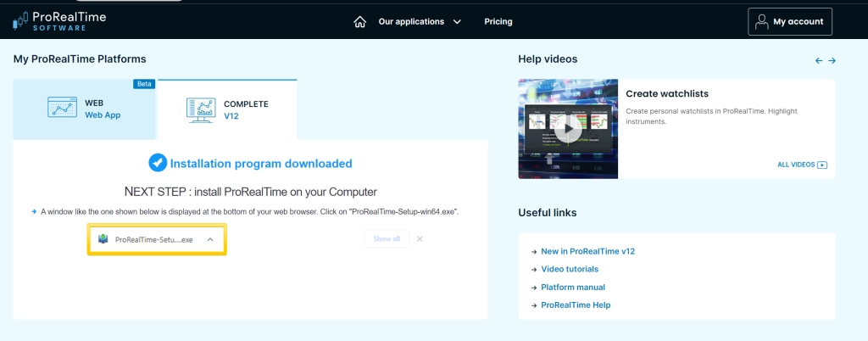This screenshot has width=868, height=341.
Task: Open the Video tutorials link
Action: click(575, 269)
